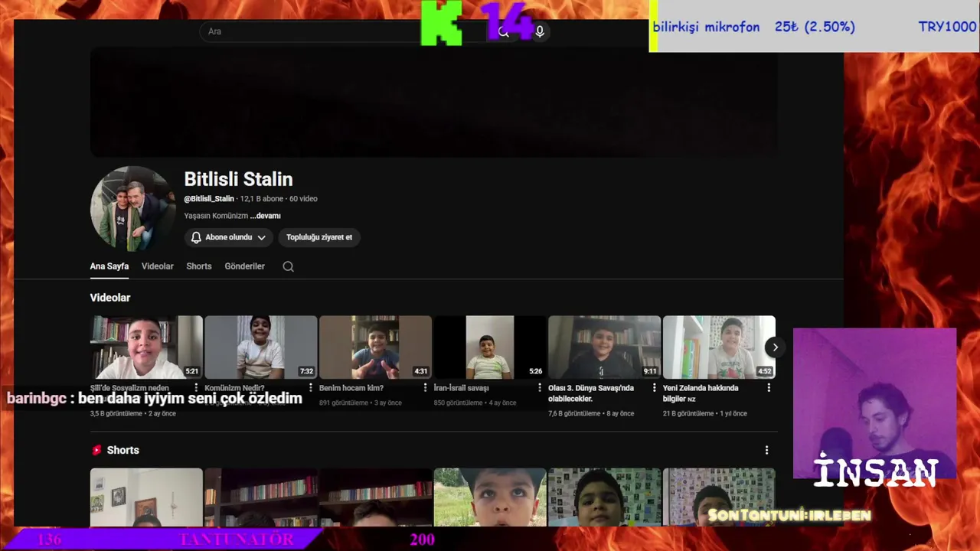
Task: Expand channel description with ...devamı
Action: coord(266,216)
